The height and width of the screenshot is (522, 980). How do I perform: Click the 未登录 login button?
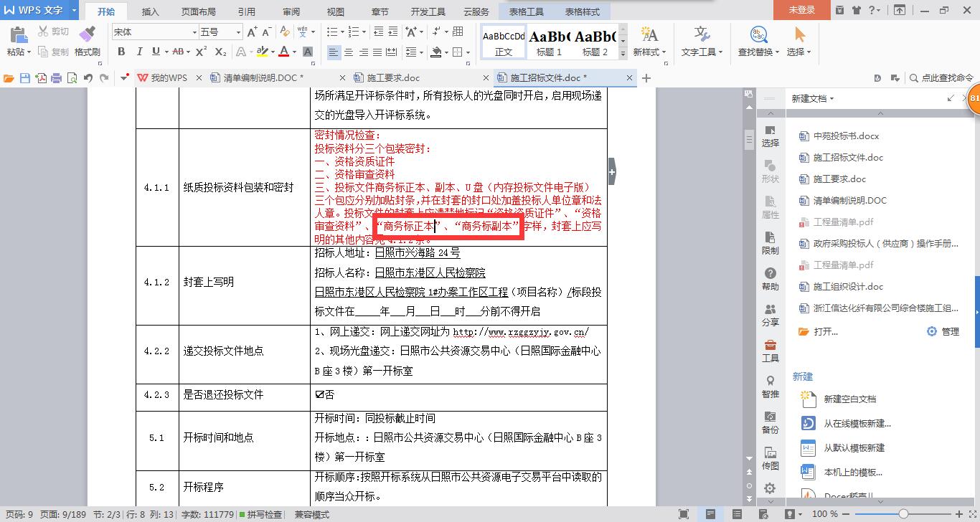pyautogui.click(x=802, y=10)
